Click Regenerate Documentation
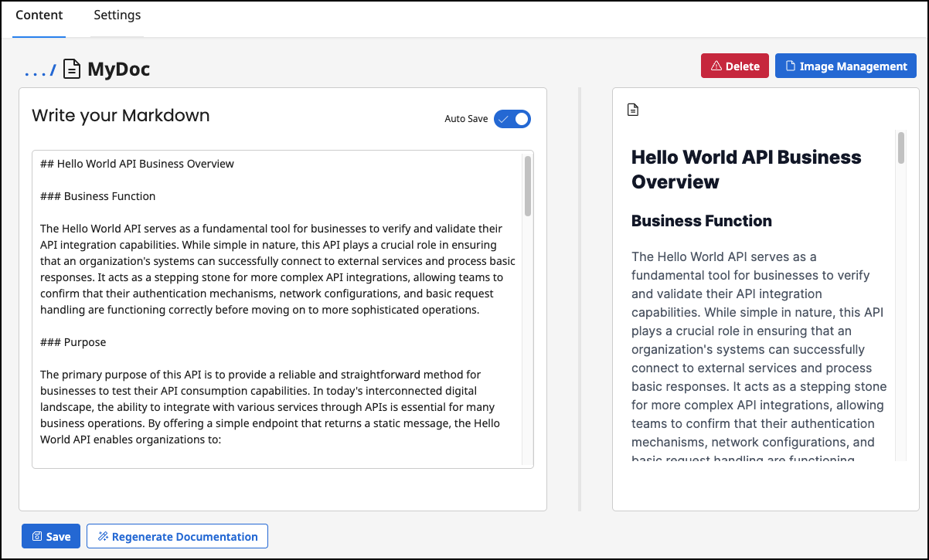 (177, 535)
